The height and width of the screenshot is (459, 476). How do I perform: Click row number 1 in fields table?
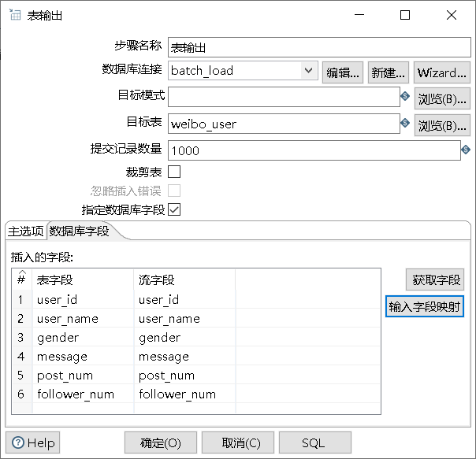(20, 299)
